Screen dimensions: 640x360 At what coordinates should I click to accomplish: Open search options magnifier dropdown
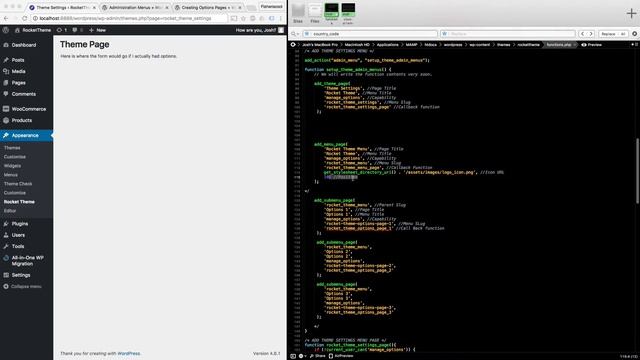click(295, 34)
